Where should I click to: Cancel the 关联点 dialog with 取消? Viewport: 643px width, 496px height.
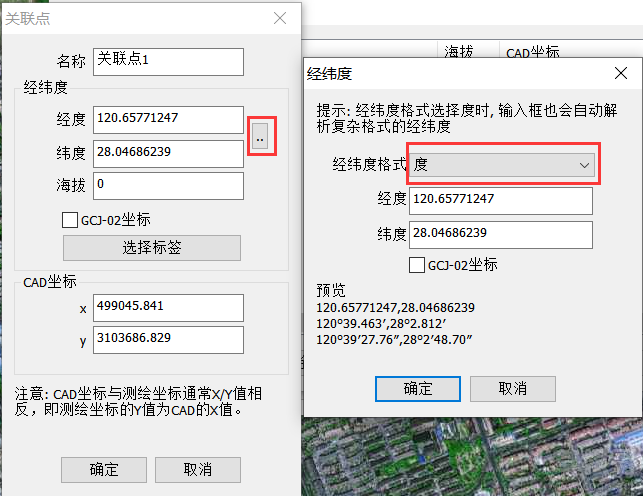(x=198, y=470)
